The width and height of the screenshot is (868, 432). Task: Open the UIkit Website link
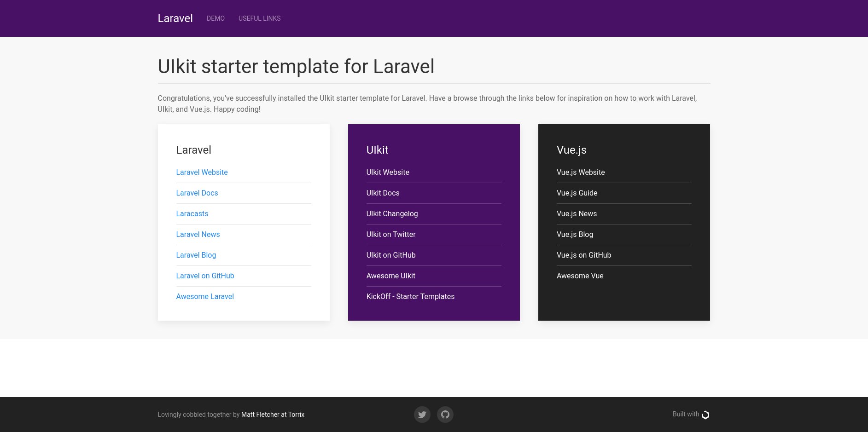[x=388, y=172]
